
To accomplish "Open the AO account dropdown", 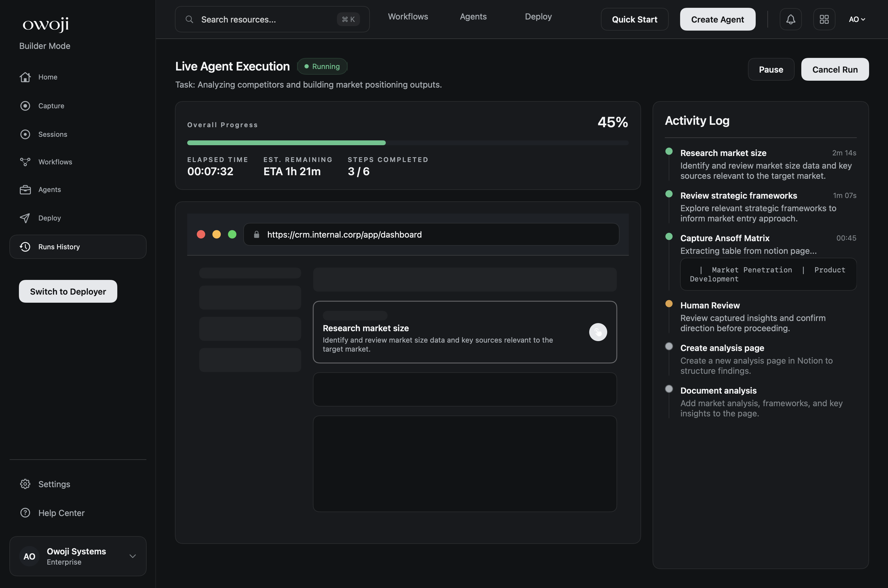I will pos(857,19).
